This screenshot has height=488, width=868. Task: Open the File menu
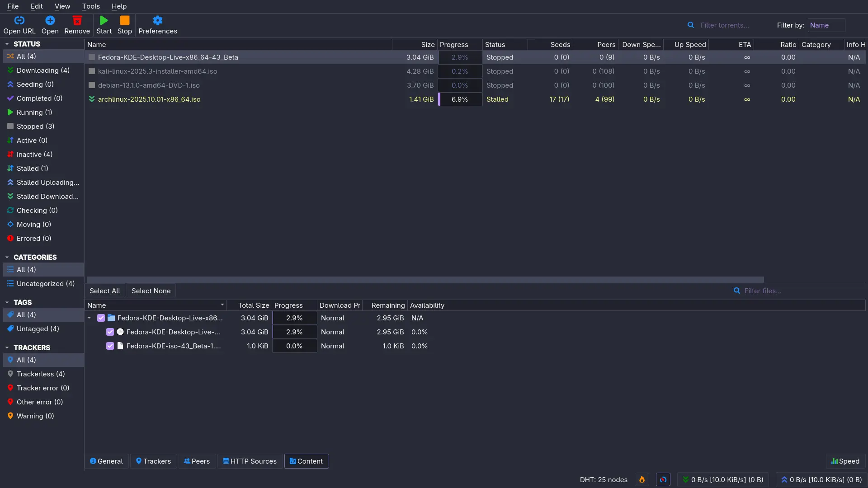click(13, 6)
